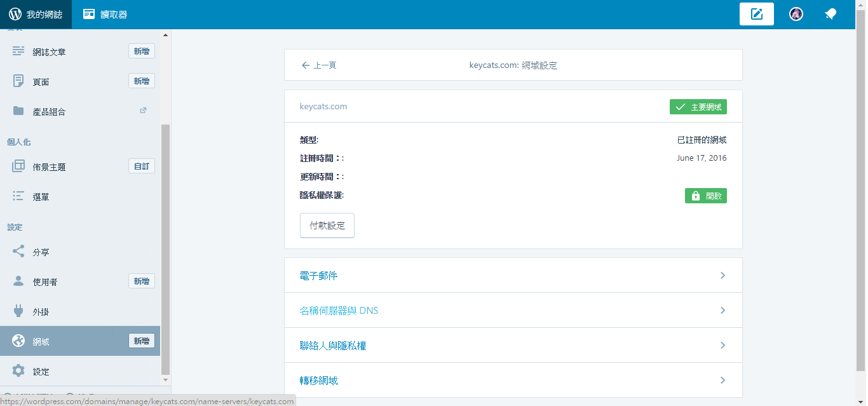868x406 pixels.
Task: Click the 自訂 customize button
Action: tap(142, 166)
